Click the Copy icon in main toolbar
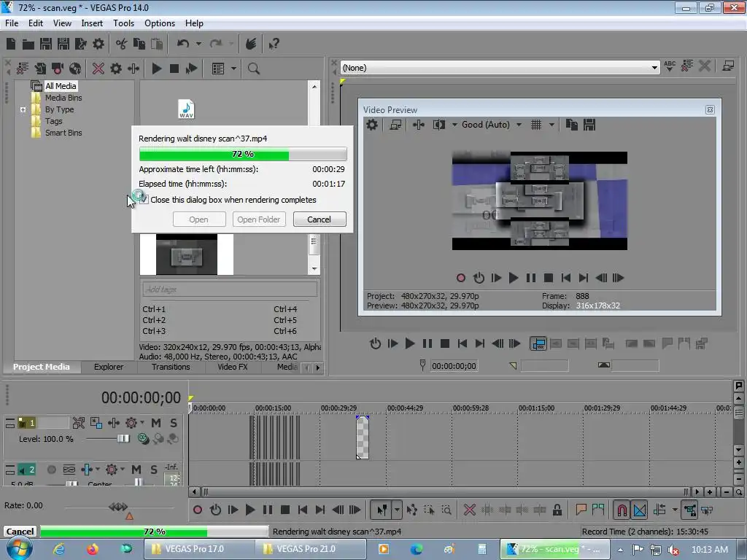The image size is (747, 560). pos(139,44)
